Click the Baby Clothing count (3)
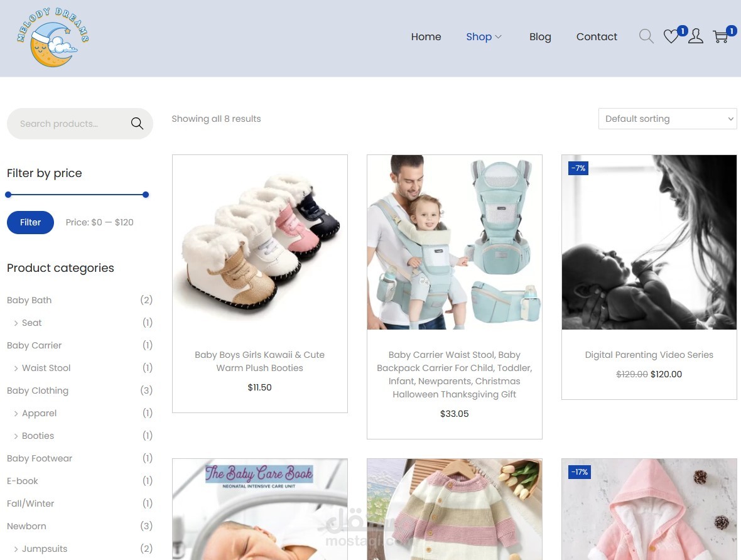 146,390
